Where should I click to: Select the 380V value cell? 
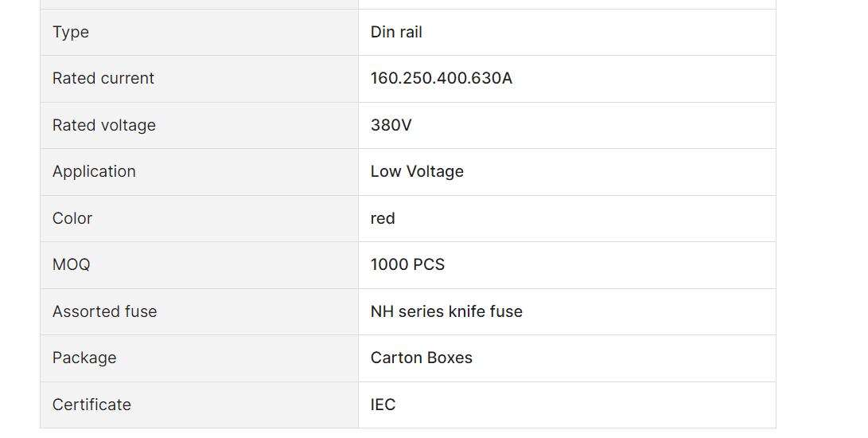click(566, 125)
